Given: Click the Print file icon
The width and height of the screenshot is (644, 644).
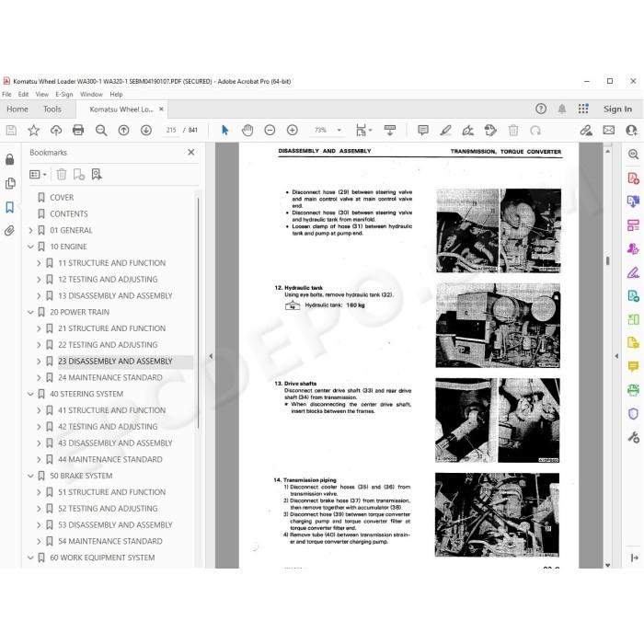Looking at the screenshot, I should point(78,131).
